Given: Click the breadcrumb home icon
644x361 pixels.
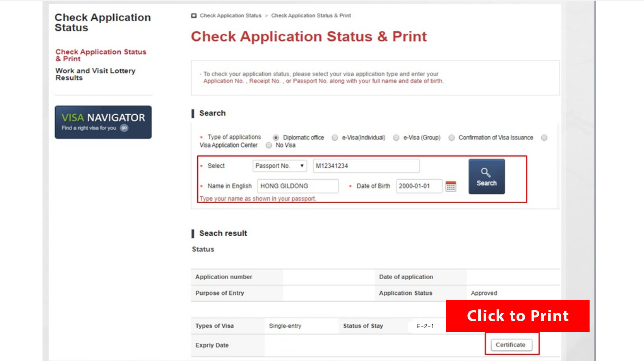Looking at the screenshot, I should [x=194, y=15].
